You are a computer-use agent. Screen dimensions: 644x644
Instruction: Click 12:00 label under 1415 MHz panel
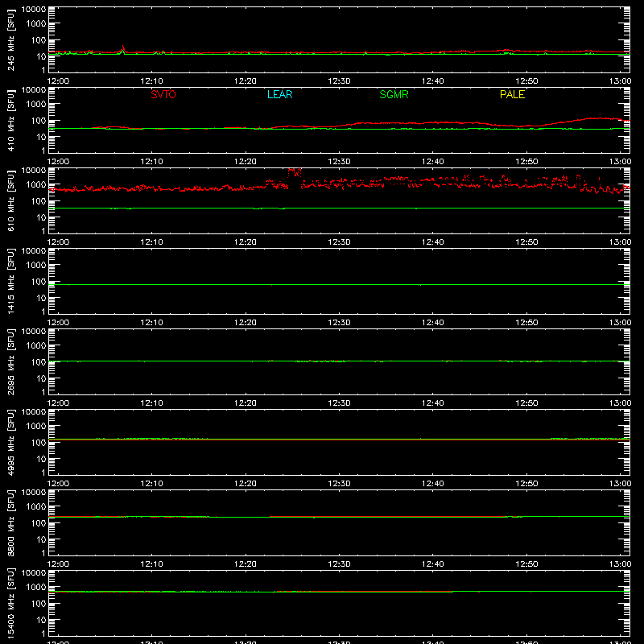(58, 323)
